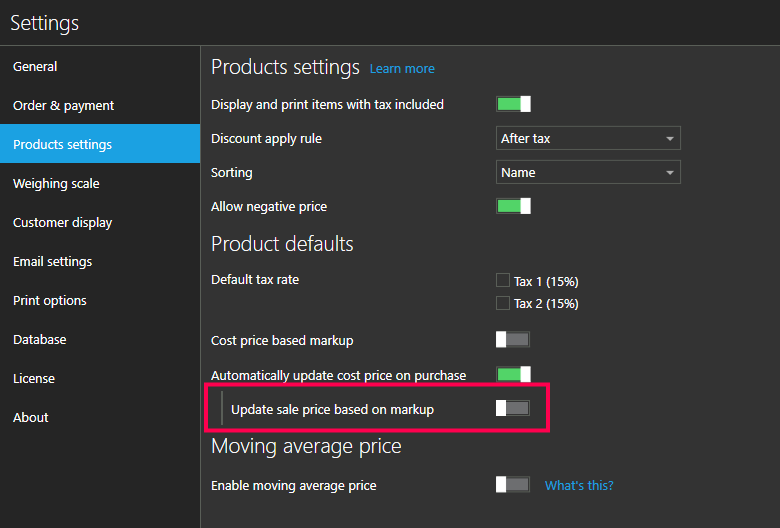This screenshot has height=528, width=780.
Task: Click the What's this? link
Action: [x=579, y=486]
